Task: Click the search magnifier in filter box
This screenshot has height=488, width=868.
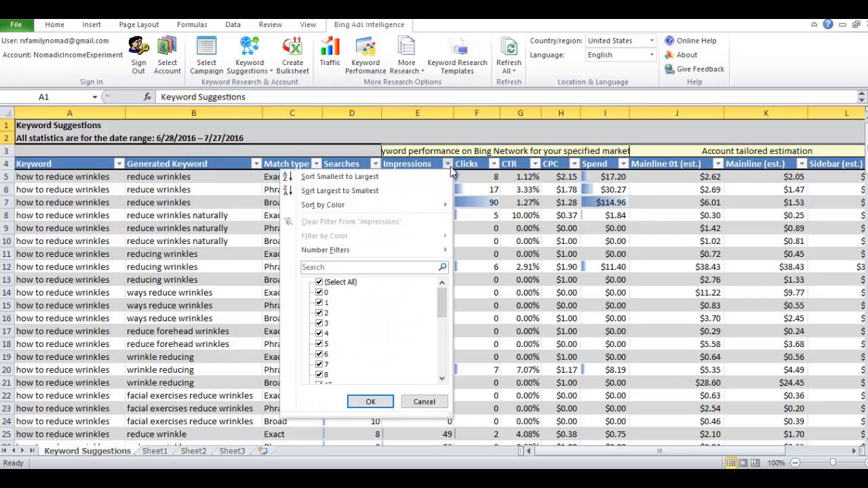Action: point(442,267)
